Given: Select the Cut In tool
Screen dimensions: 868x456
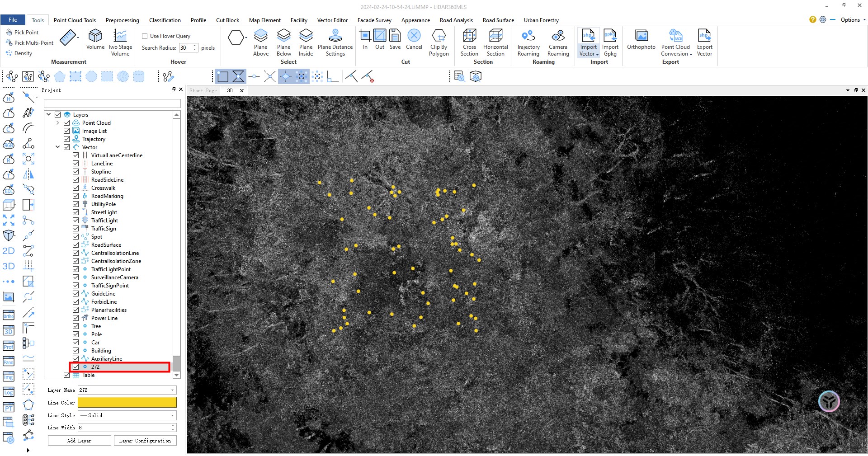Looking at the screenshot, I should (x=365, y=39).
